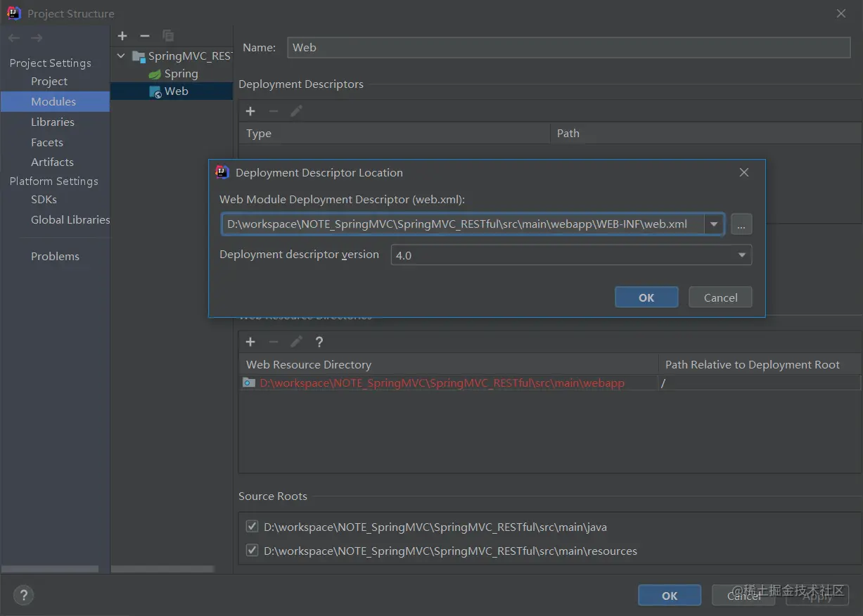Click Apply in Project Structure window
Screen dimensions: 863x616
817,596
